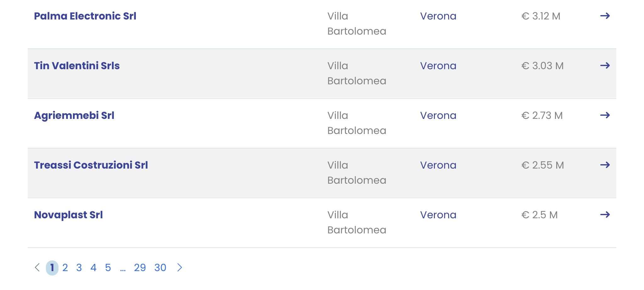Open the arrow icon in Tin Valentini row
The width and height of the screenshot is (644, 290).
(x=605, y=65)
